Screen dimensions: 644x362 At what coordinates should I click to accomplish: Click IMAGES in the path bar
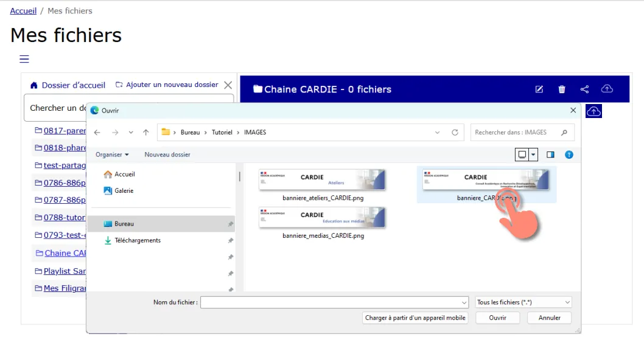255,132
